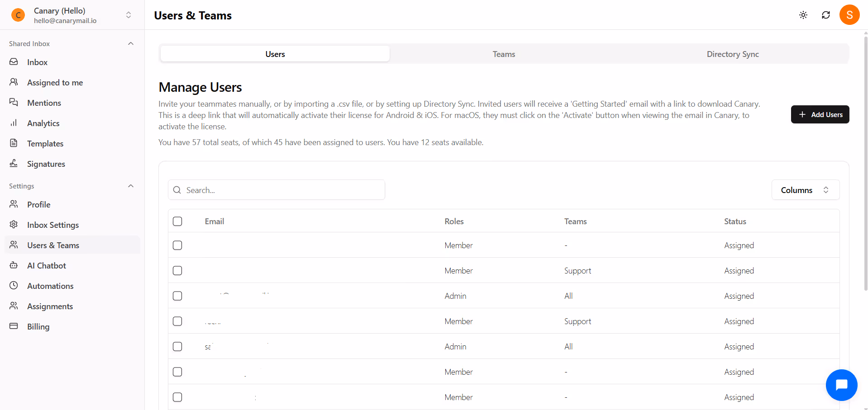Image resolution: width=868 pixels, height=410 pixels.
Task: Toggle the light/dark theme sun icon
Action: coord(803,15)
